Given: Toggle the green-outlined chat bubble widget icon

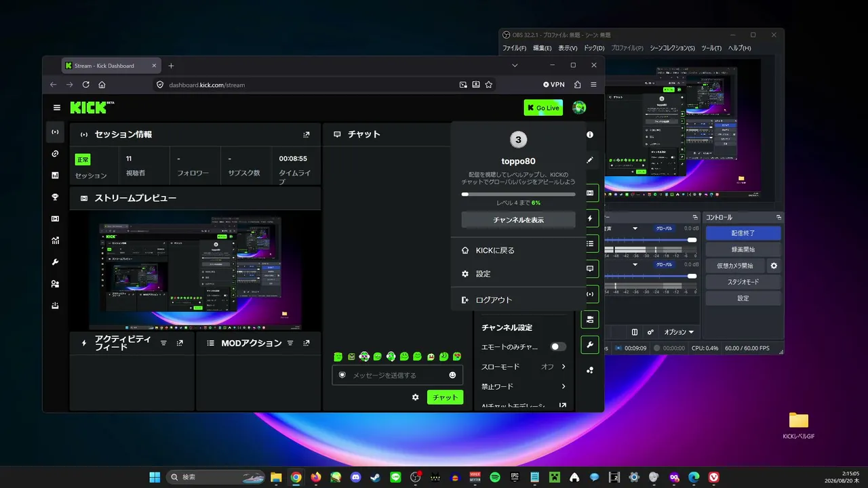Looking at the screenshot, I should pos(590,269).
